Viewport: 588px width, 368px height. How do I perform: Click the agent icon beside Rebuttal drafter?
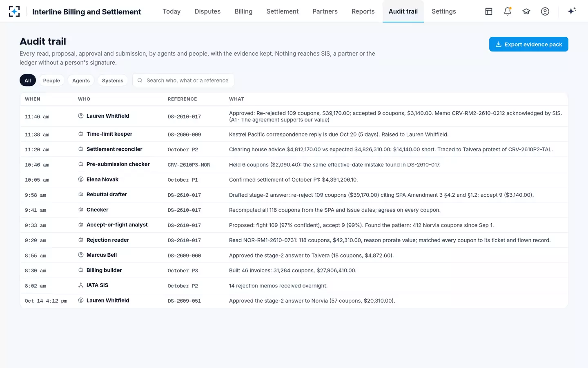(81, 195)
